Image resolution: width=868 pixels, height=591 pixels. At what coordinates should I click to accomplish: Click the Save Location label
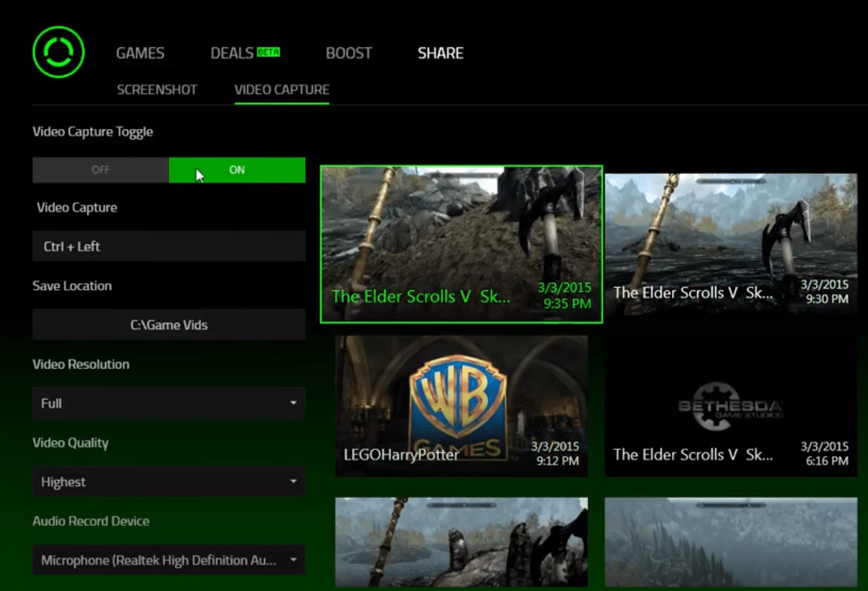tap(72, 286)
